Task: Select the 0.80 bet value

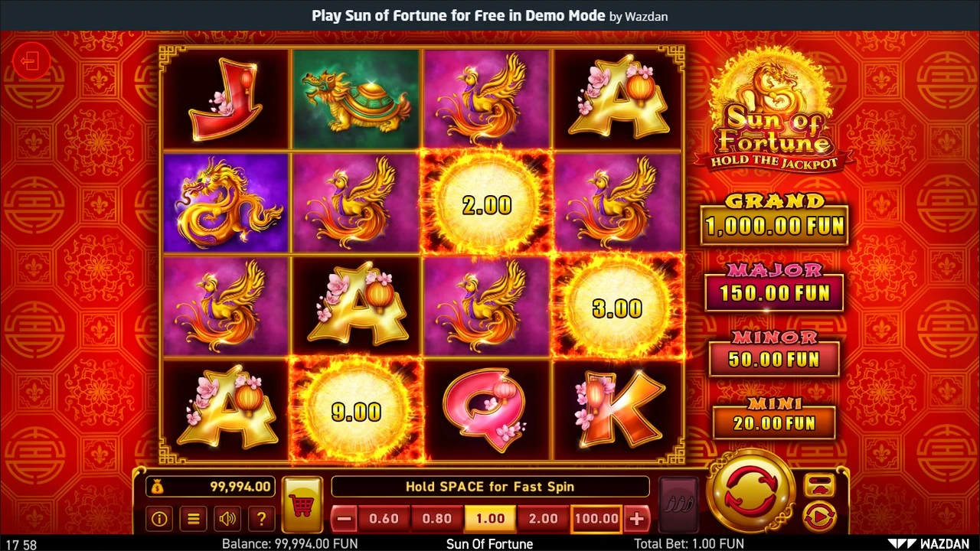Action: tap(437, 519)
